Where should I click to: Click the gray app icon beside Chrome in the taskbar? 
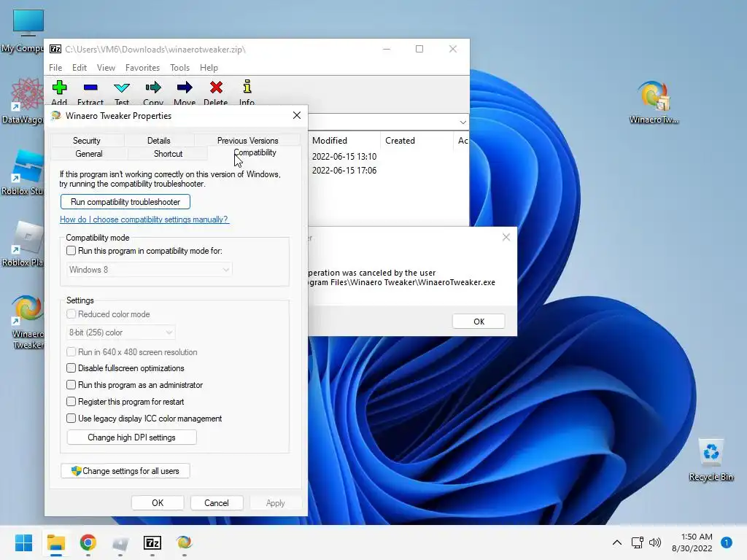pos(120,542)
